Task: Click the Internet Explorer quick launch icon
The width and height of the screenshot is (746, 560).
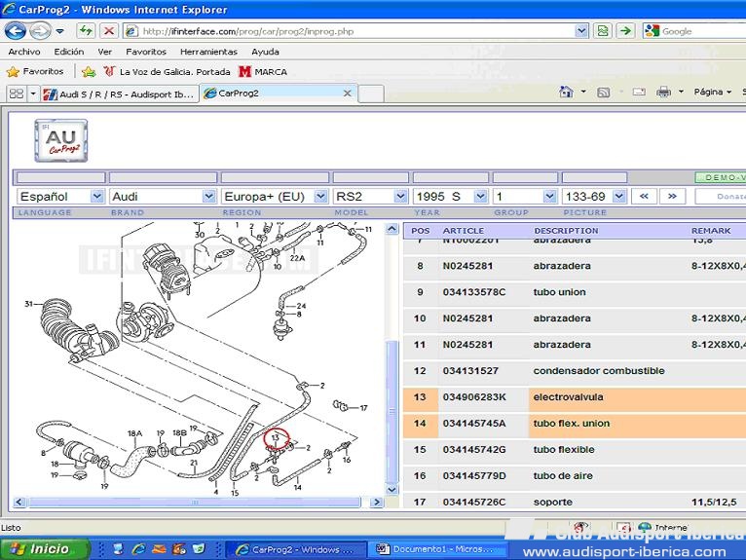Action: pos(138,549)
